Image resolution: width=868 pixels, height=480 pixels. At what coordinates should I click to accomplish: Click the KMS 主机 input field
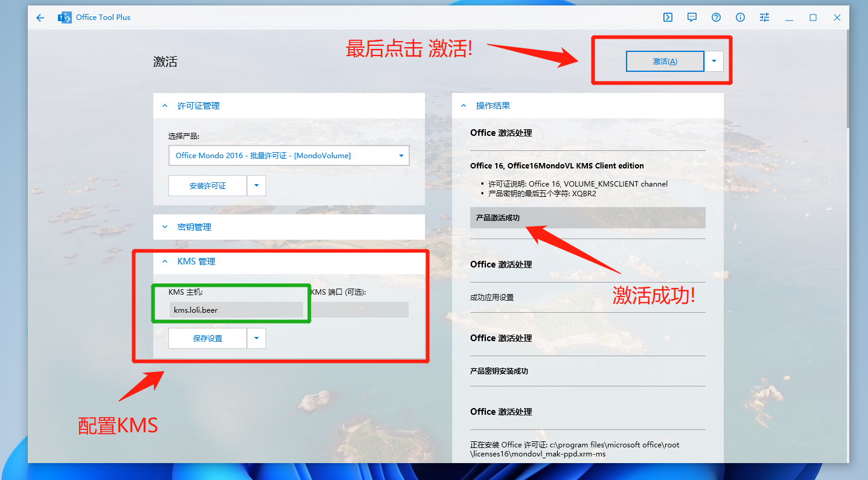pos(236,310)
